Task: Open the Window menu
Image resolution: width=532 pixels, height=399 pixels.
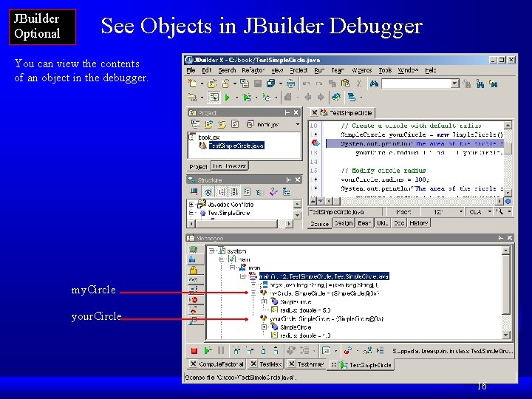Action: click(408, 70)
